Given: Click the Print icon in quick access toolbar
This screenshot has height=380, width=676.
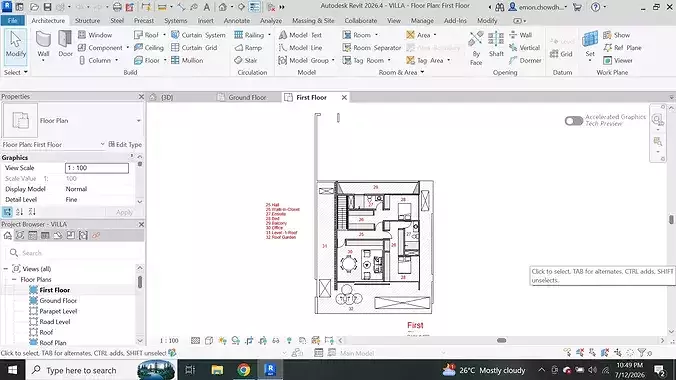Looking at the screenshot, I should tap(117, 7).
